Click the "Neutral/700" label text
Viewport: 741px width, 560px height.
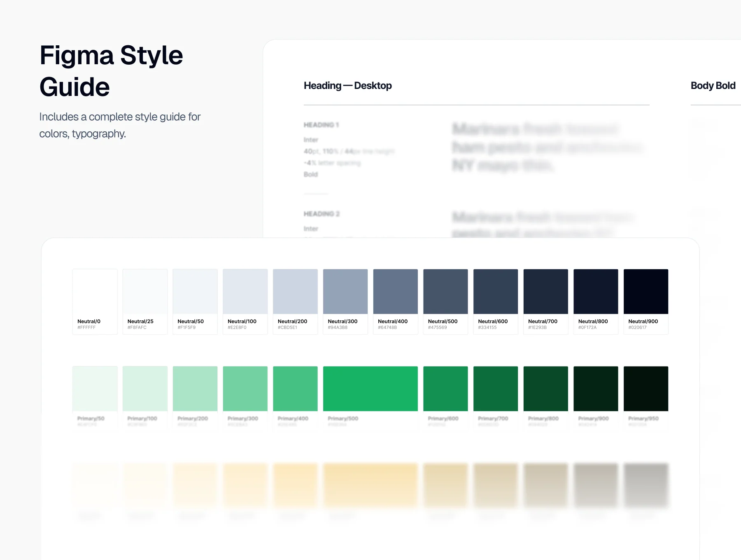pos(543,321)
